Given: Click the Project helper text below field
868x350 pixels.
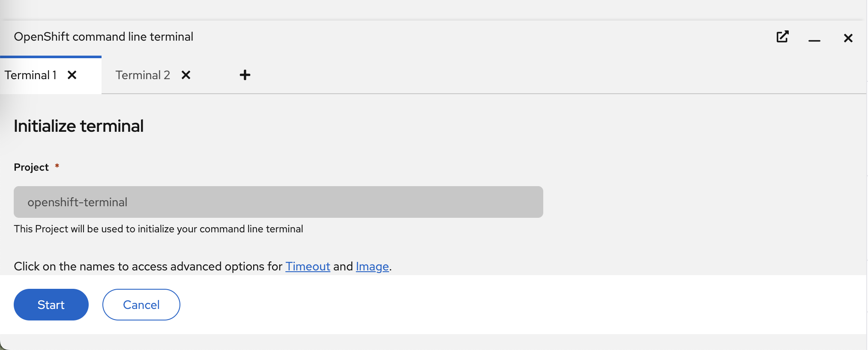Looking at the screenshot, I should coord(158,229).
